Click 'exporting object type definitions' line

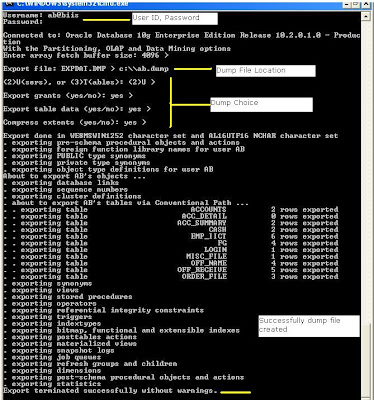(x=108, y=169)
